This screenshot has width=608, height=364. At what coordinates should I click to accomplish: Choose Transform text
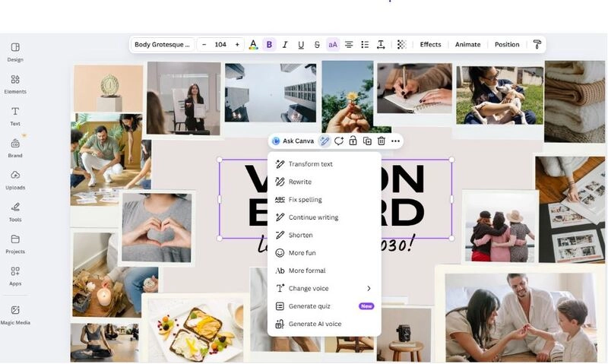tap(325, 164)
